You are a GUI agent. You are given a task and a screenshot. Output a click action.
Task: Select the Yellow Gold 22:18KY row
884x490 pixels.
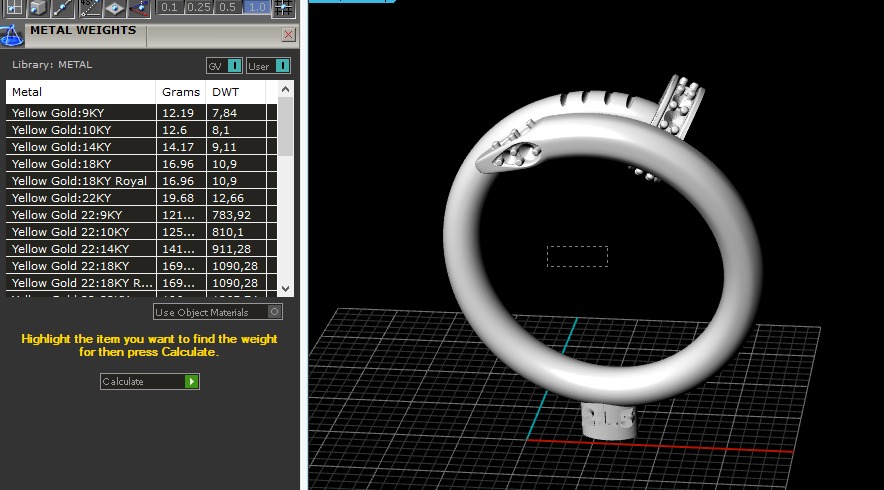pos(141,266)
